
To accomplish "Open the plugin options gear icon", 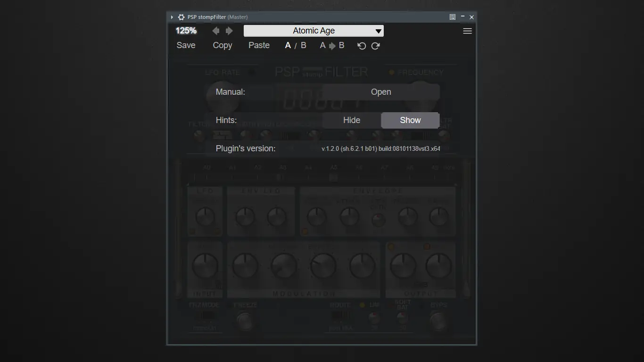I will [x=181, y=17].
